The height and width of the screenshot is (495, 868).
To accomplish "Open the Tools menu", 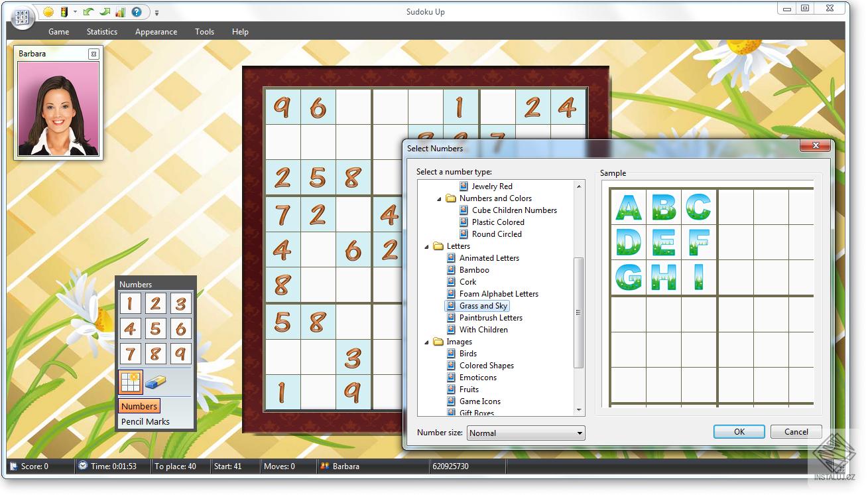I will point(204,31).
